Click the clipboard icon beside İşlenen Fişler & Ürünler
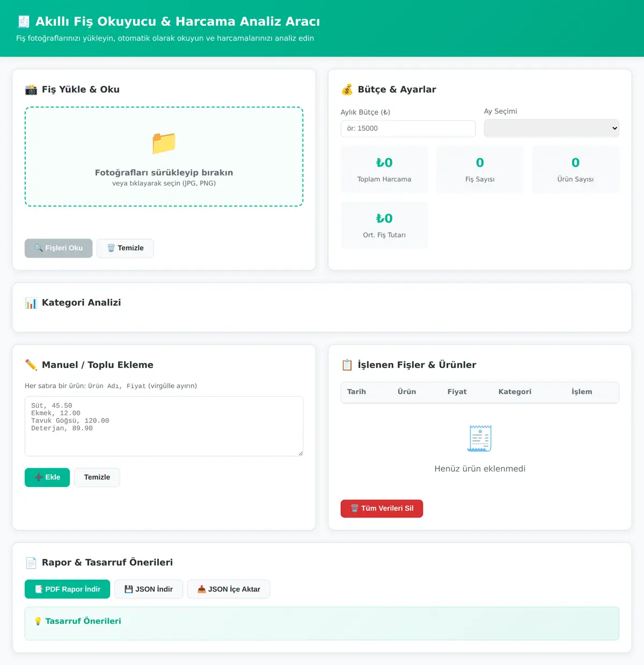The image size is (644, 665). (347, 365)
